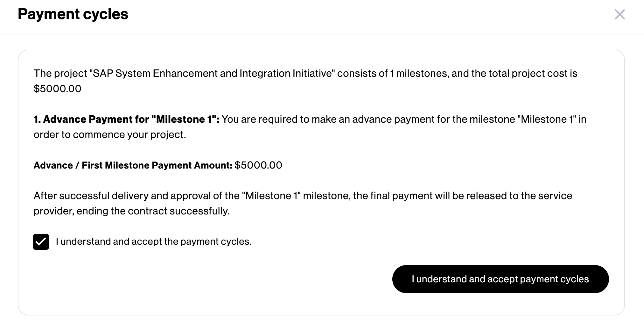This screenshot has height=332, width=644.
Task: Click the "consists of 1 milestones" text
Action: [393, 74]
